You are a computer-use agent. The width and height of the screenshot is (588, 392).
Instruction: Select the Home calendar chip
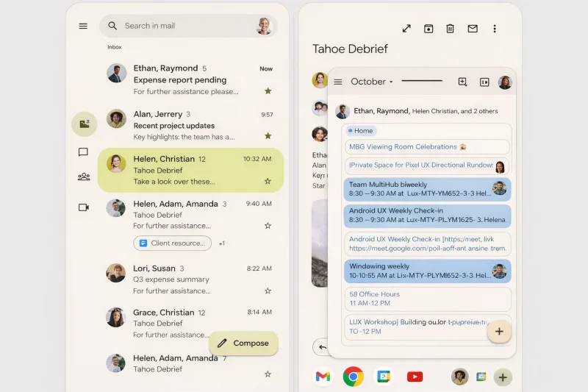pyautogui.click(x=361, y=130)
